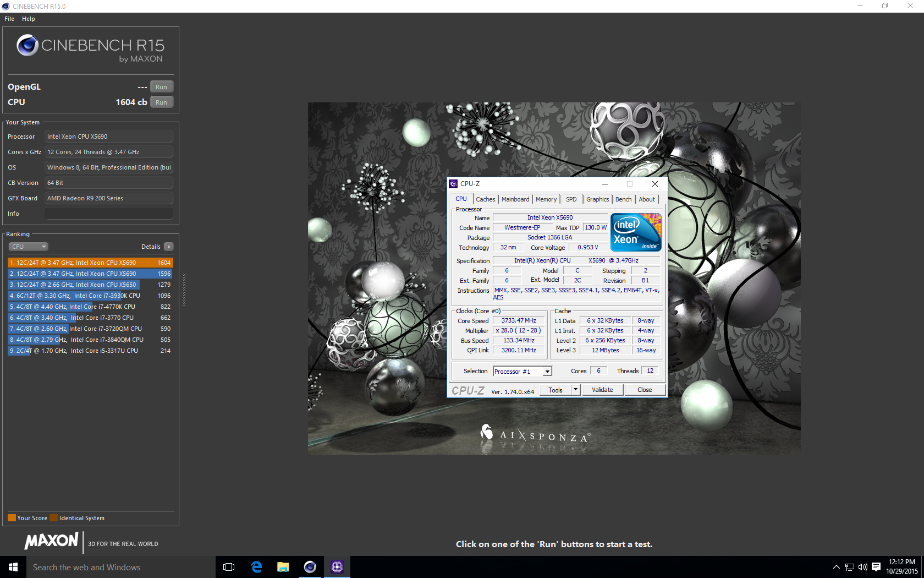Image resolution: width=924 pixels, height=578 pixels.
Task: Run the CPU benchmark test
Action: 162,102
